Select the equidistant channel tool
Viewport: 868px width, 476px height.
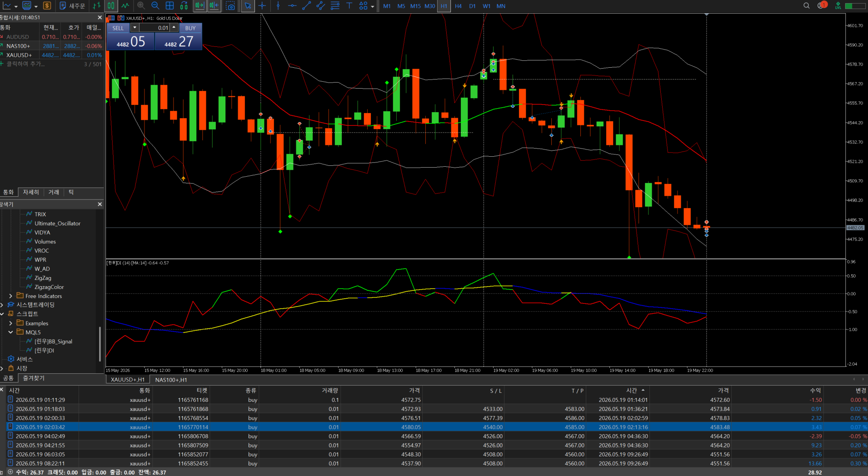pyautogui.click(x=321, y=6)
